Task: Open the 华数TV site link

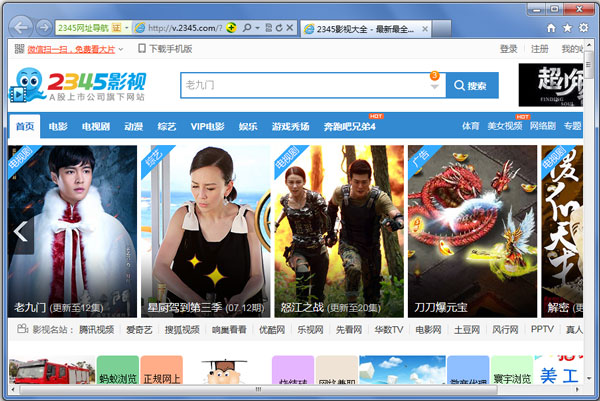Action: coord(389,329)
